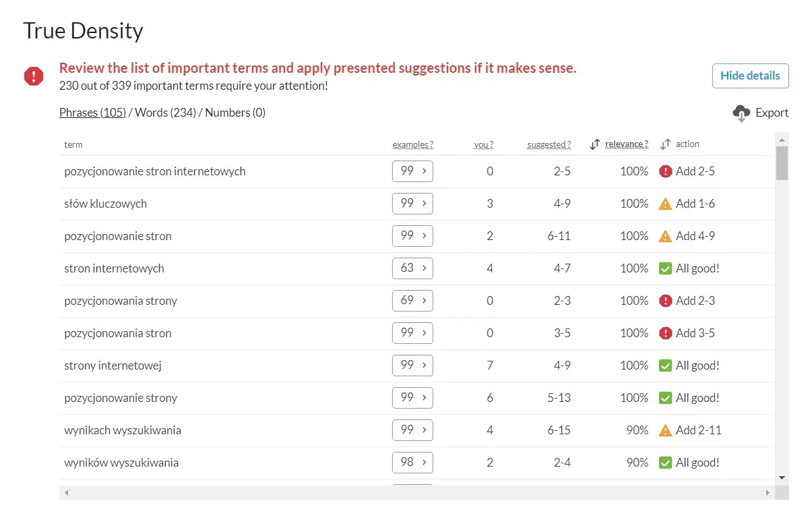
Task: Show the 98 examples for wyników wyszukiwania
Action: coord(412,463)
